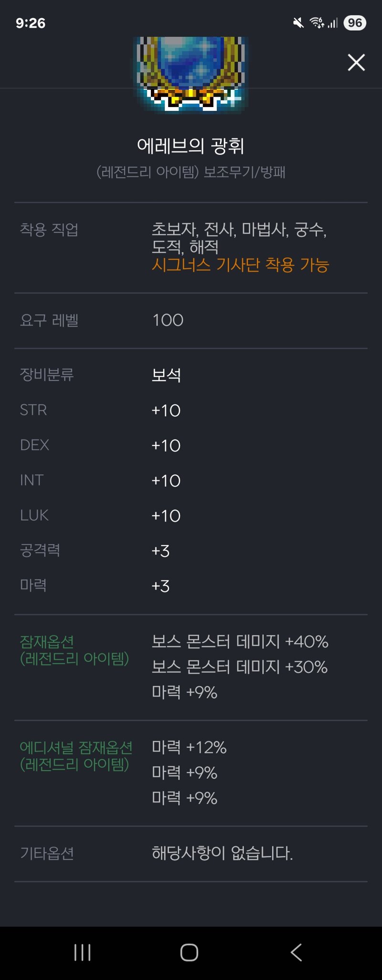
Task: Tap the green 에디셔널 잠재옵션 label
Action: point(76,747)
